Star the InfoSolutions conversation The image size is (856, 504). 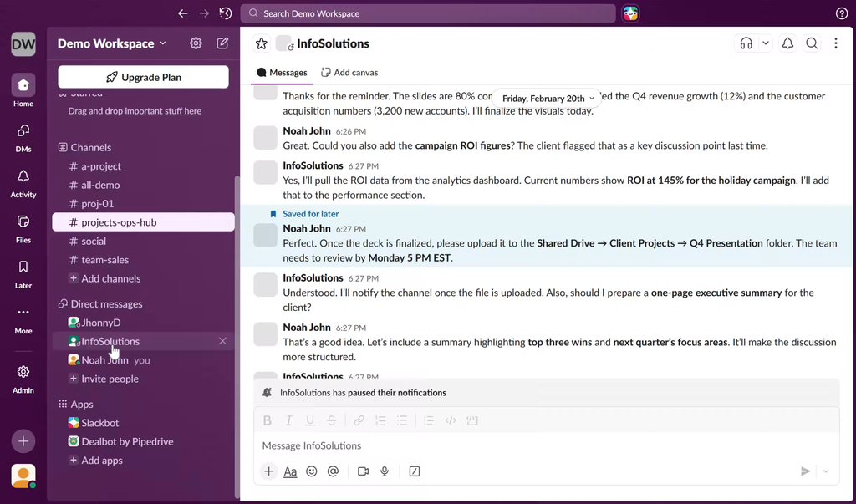[x=262, y=43]
